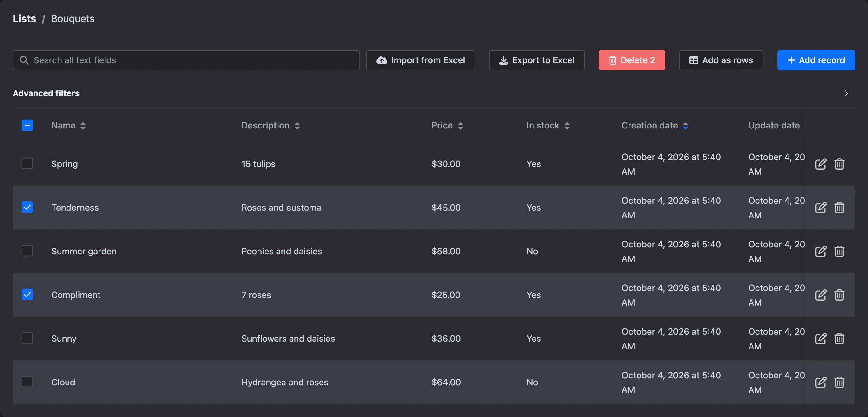Image resolution: width=868 pixels, height=417 pixels.
Task: Expand the Advanced filters chevron
Action: tap(846, 93)
